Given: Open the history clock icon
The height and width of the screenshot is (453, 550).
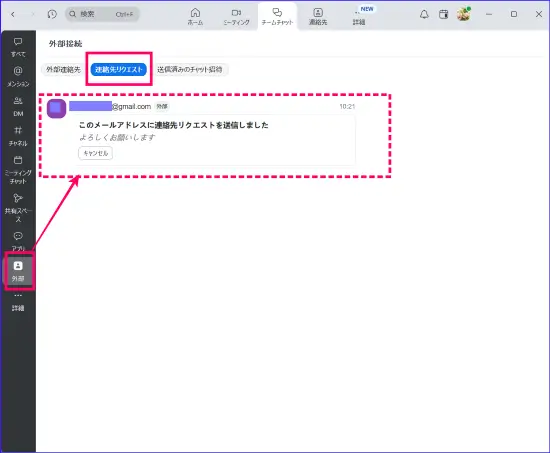Looking at the screenshot, I should 52,14.
